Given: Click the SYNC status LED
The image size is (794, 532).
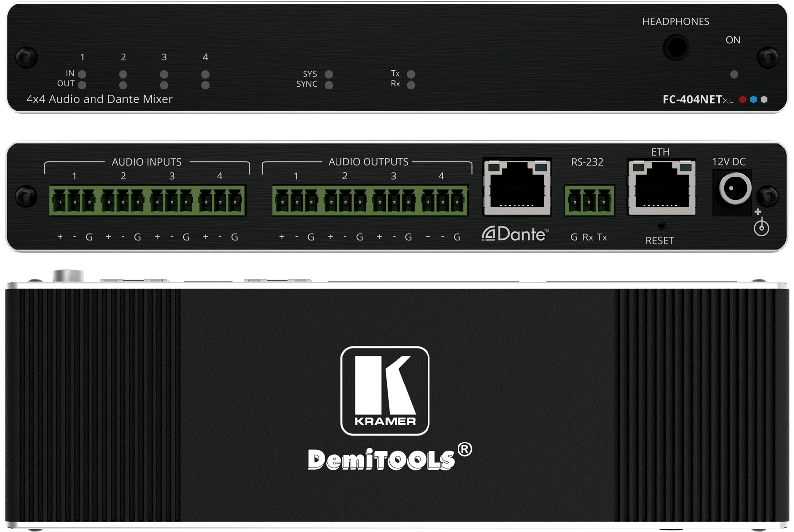Looking at the screenshot, I should (x=329, y=85).
